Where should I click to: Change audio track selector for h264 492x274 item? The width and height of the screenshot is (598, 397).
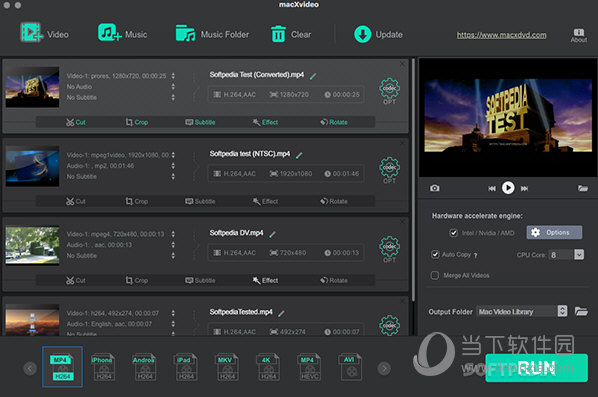click(x=173, y=324)
